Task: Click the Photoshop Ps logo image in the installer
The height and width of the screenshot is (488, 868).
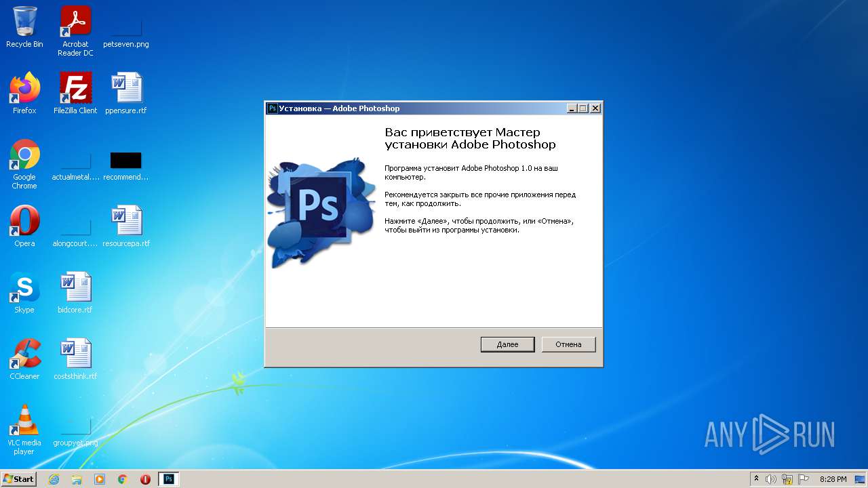Action: pyautogui.click(x=320, y=212)
